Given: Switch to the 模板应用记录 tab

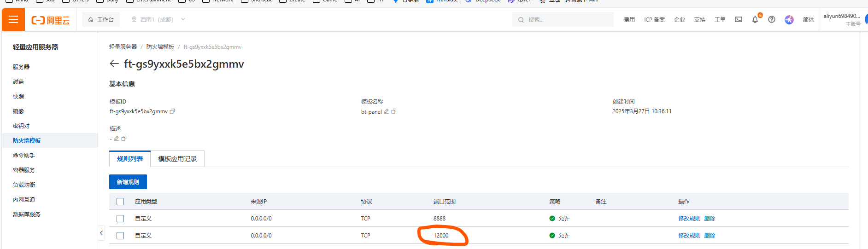Looking at the screenshot, I should (x=177, y=159).
